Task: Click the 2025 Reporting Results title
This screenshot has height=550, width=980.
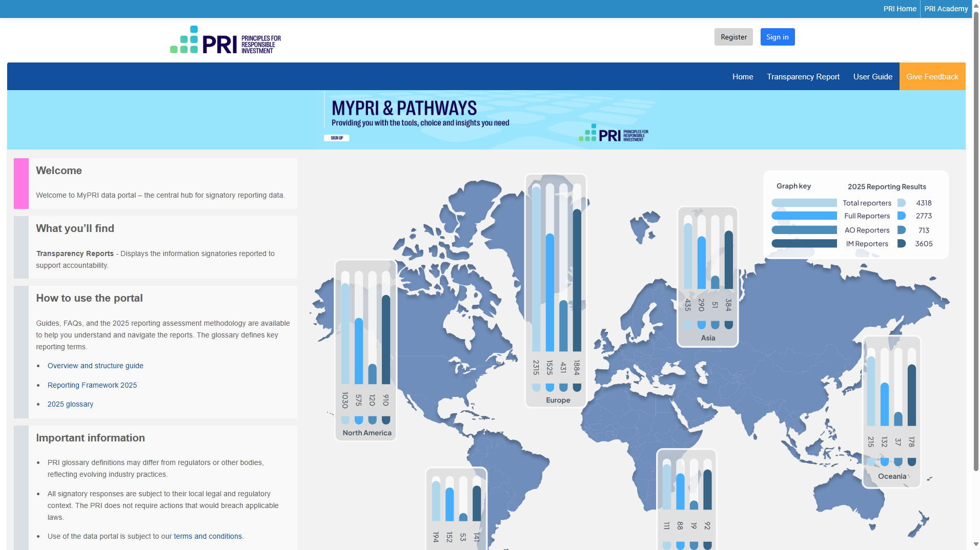Action: click(887, 187)
